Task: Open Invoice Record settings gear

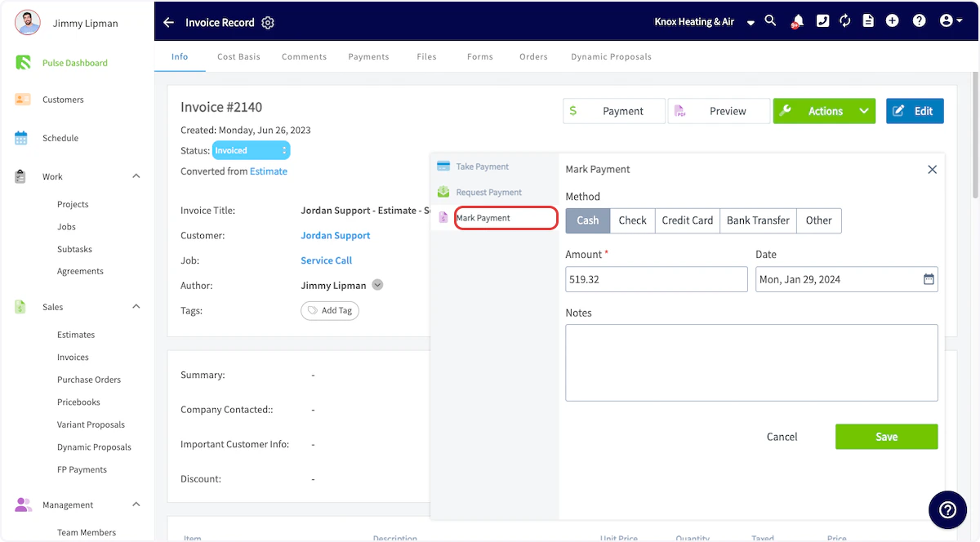Action: (268, 23)
